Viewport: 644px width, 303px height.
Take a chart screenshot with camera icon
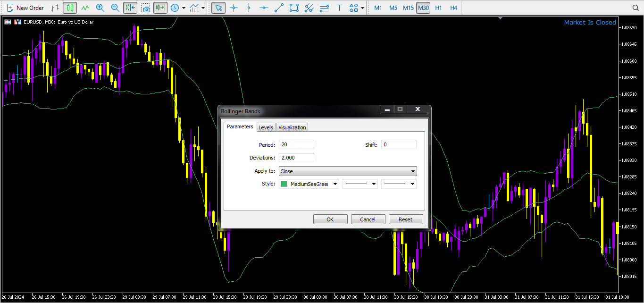pyautogui.click(x=146, y=8)
